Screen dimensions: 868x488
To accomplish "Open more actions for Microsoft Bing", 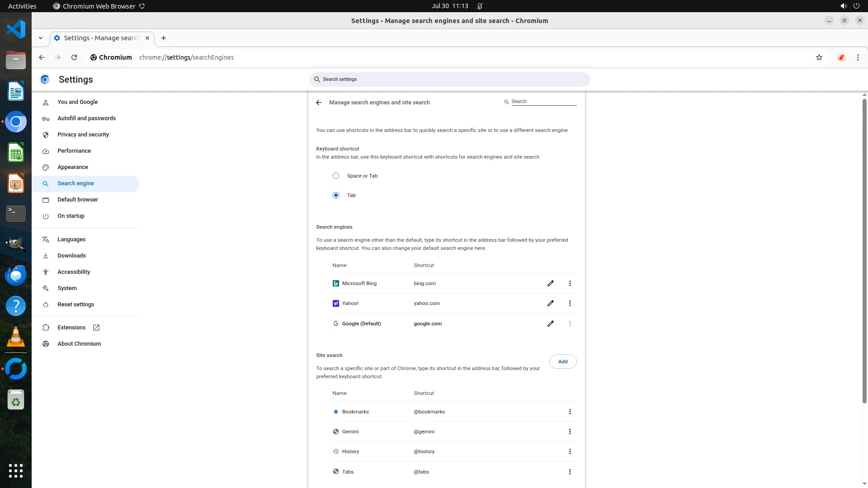I will pyautogui.click(x=570, y=283).
